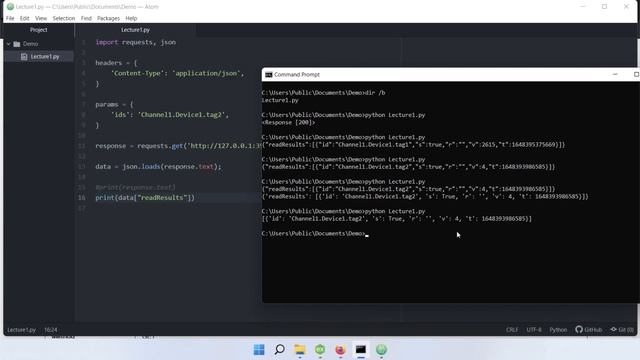This screenshot has height=360, width=640.
Task: Open the Find menu in Atom
Action: 86,18
